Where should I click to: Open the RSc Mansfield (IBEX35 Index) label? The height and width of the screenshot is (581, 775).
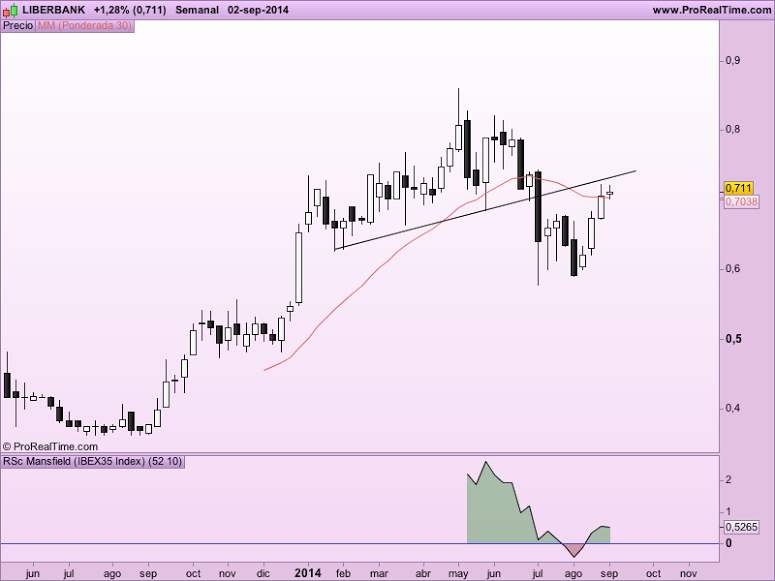click(92, 462)
